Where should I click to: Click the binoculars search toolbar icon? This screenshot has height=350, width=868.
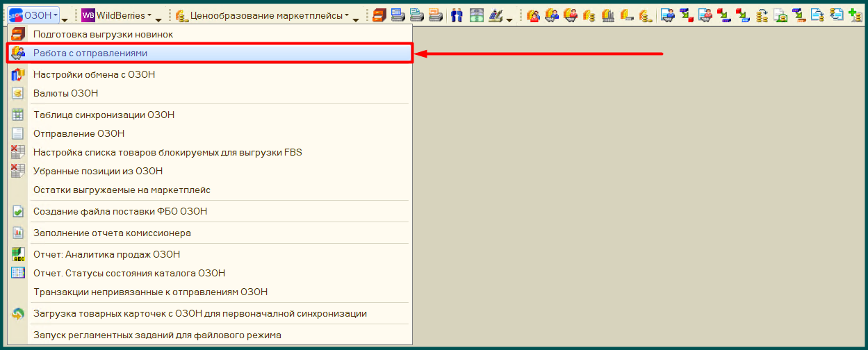457,15
